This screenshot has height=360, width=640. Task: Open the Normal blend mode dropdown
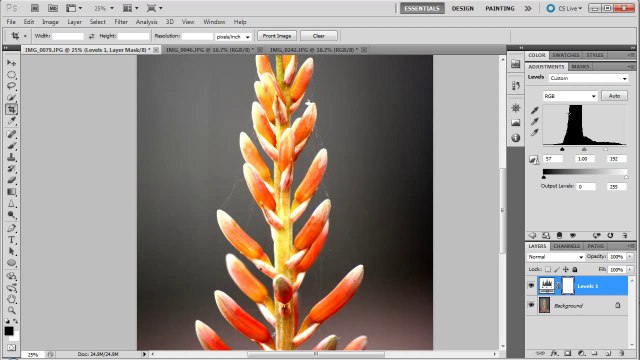point(556,257)
